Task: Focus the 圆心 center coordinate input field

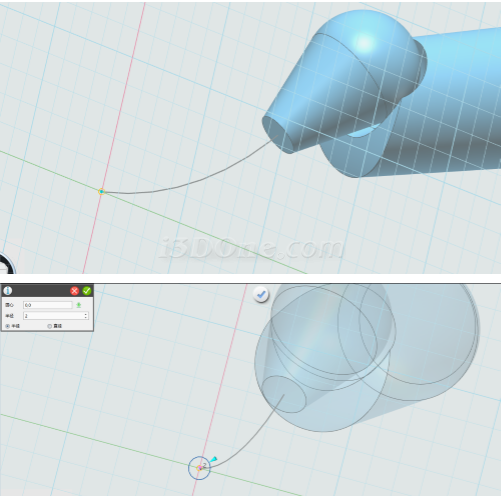Action: click(x=48, y=305)
